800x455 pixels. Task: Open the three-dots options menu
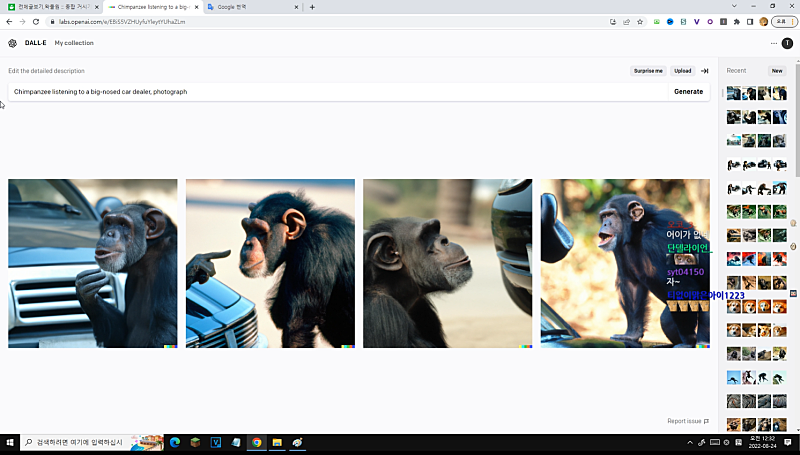point(773,43)
